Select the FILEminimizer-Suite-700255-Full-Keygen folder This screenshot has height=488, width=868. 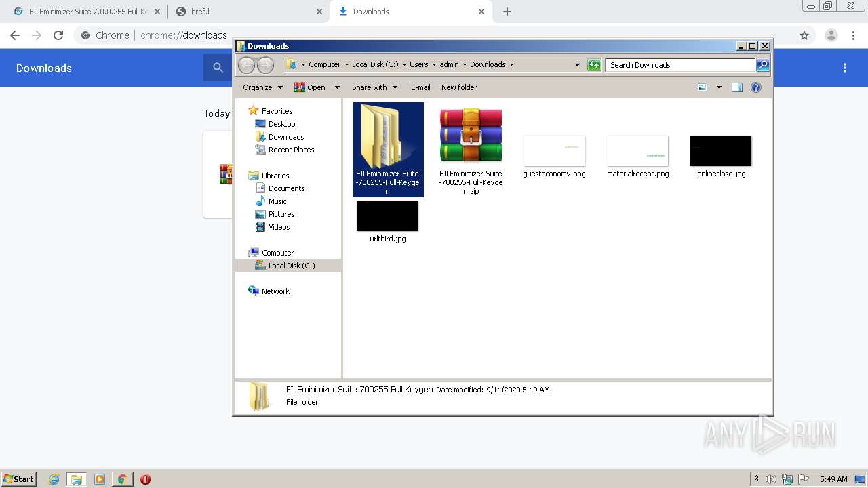(388, 150)
